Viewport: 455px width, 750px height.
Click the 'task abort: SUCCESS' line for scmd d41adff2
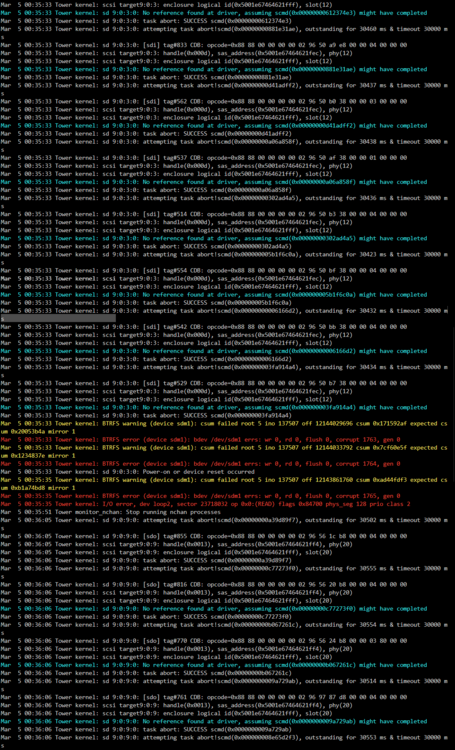coord(145,133)
